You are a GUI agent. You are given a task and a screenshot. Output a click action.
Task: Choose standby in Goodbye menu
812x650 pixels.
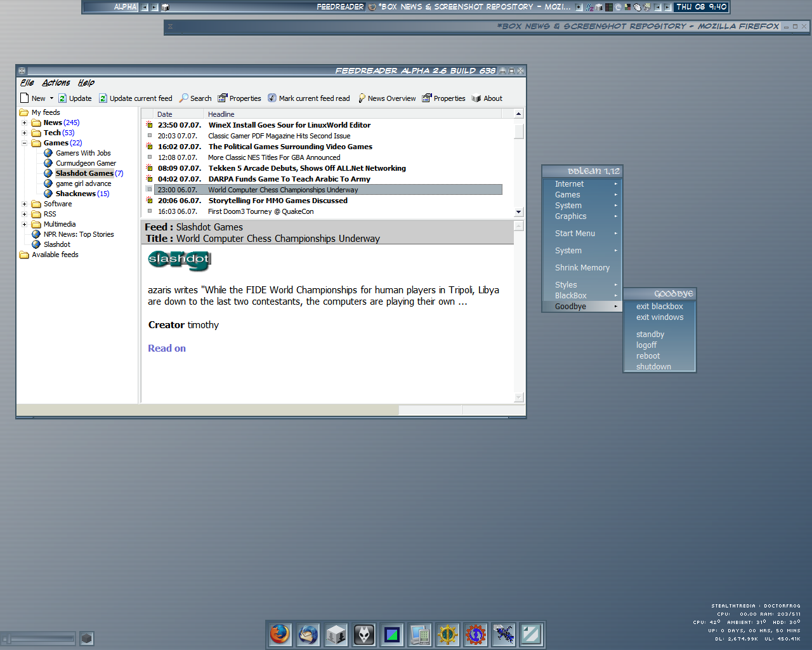click(660, 335)
